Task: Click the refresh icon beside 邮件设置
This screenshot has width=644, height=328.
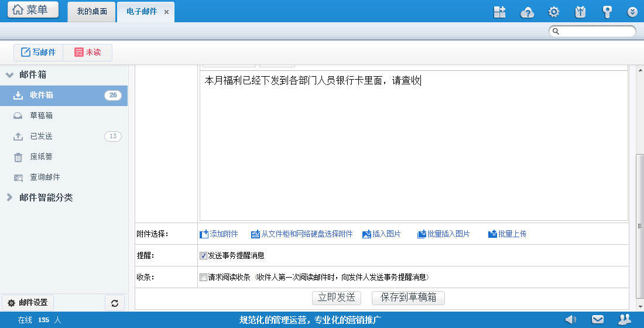Action: [115, 303]
